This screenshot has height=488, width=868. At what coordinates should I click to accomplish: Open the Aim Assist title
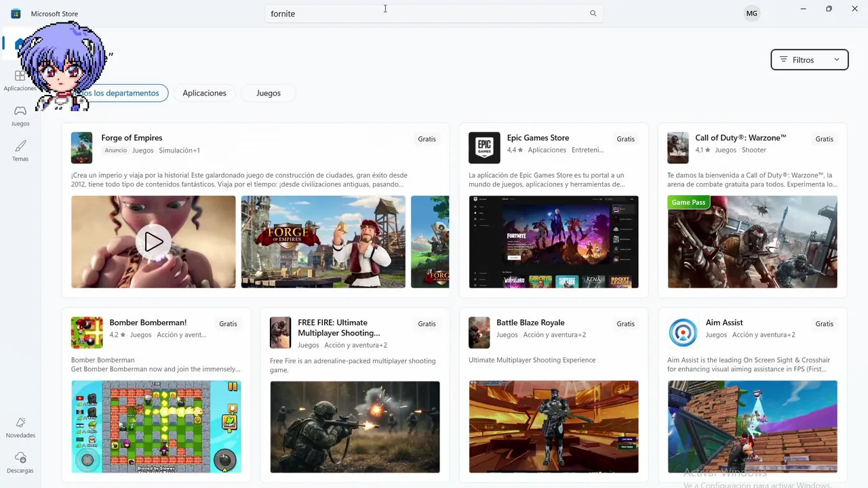click(724, 323)
